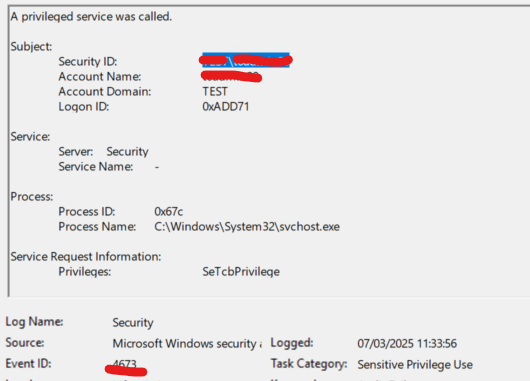Screen dimensions: 530x381
Task: Click the 'Security ID:' label
Action: (x=88, y=62)
